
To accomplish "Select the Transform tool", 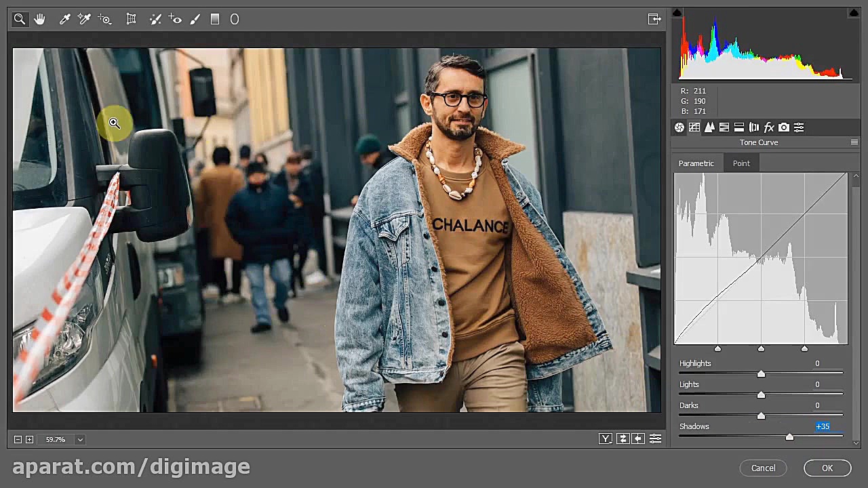I will 131,20.
